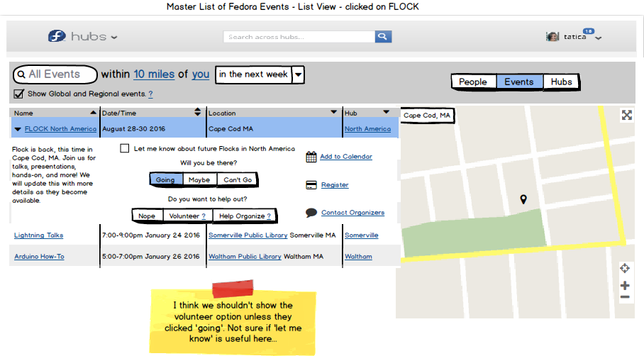Open the Somerville hub link

click(362, 235)
